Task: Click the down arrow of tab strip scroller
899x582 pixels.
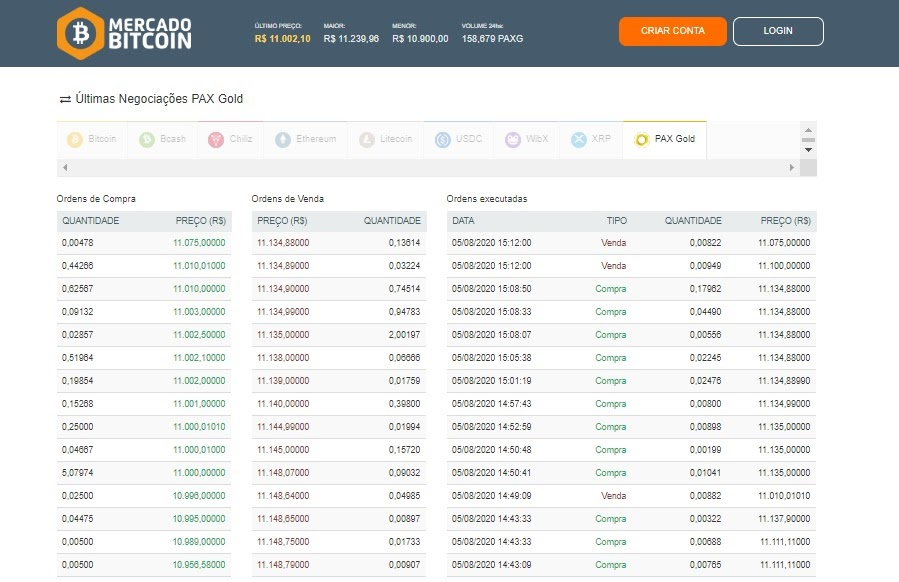Action: 808,150
